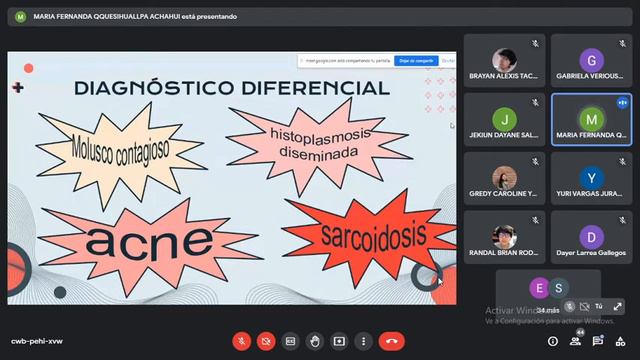Click Brayan Alexis's profile photo
This screenshot has height=360, width=640.
pos(504,60)
